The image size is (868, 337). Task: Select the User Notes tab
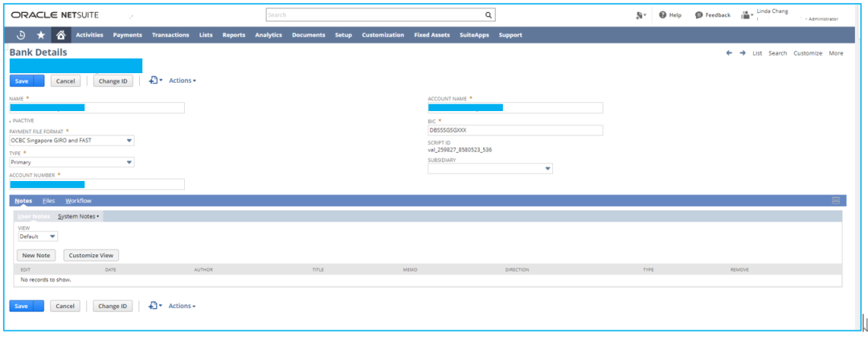[34, 216]
